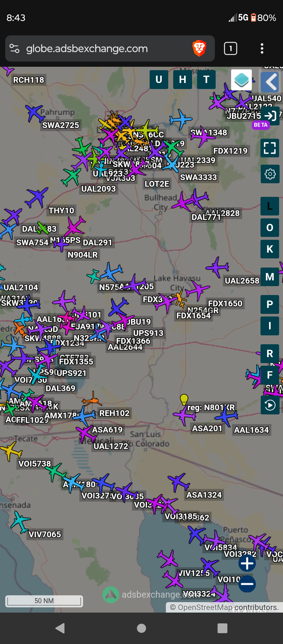Select the blue aircraft above THY10
283x644 pixels.
tap(37, 197)
